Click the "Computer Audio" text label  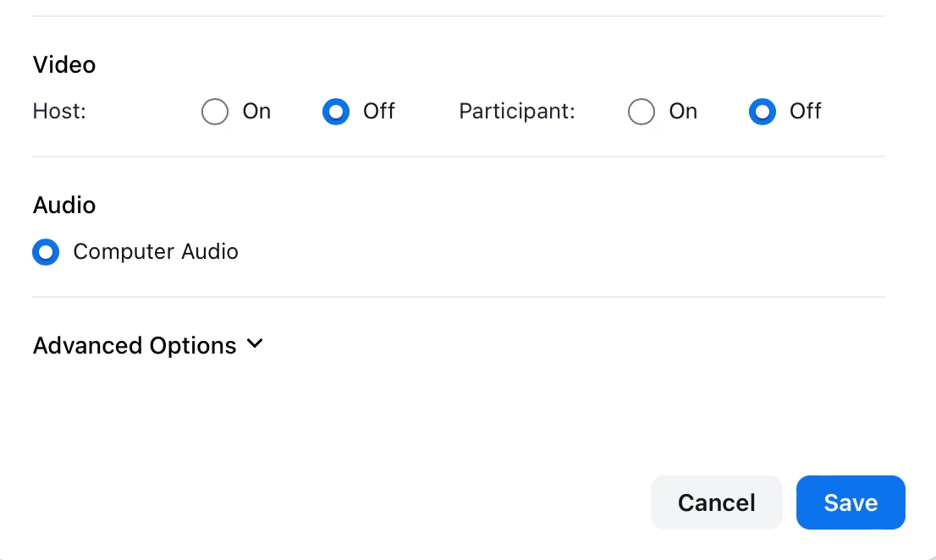tap(156, 252)
